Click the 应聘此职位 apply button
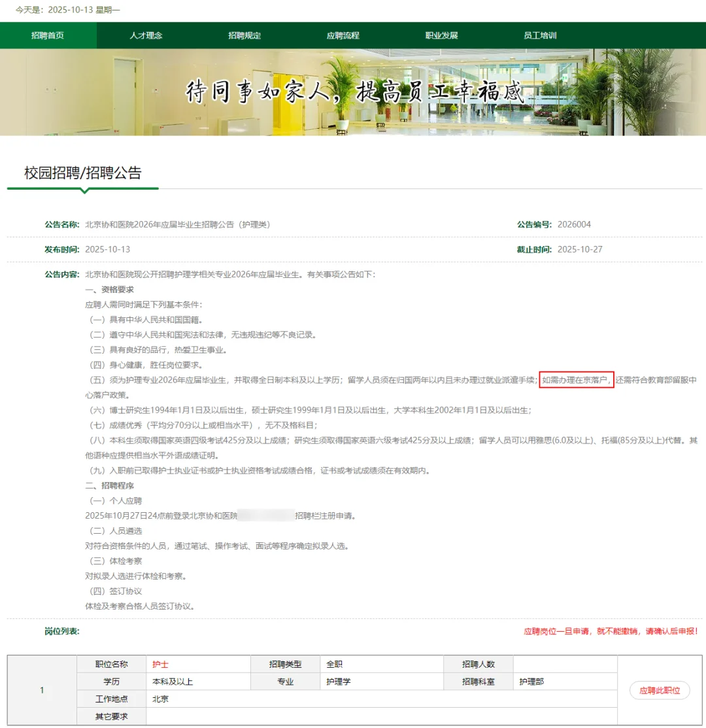 (660, 691)
